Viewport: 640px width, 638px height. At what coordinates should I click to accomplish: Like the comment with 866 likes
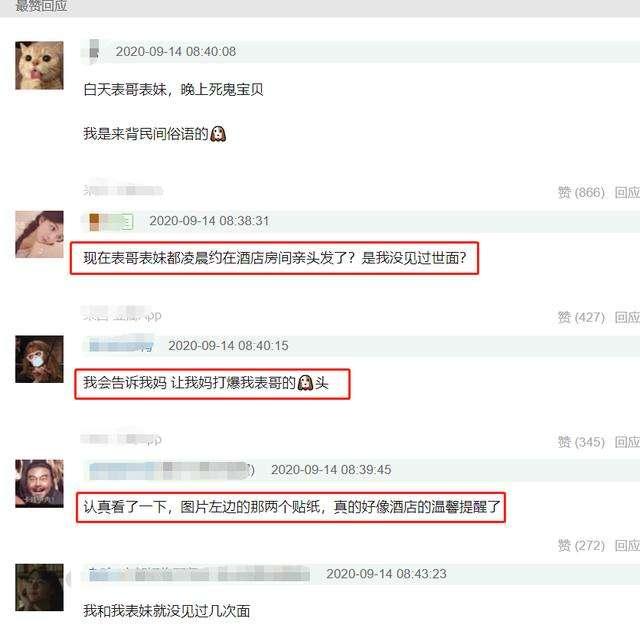[x=581, y=192]
